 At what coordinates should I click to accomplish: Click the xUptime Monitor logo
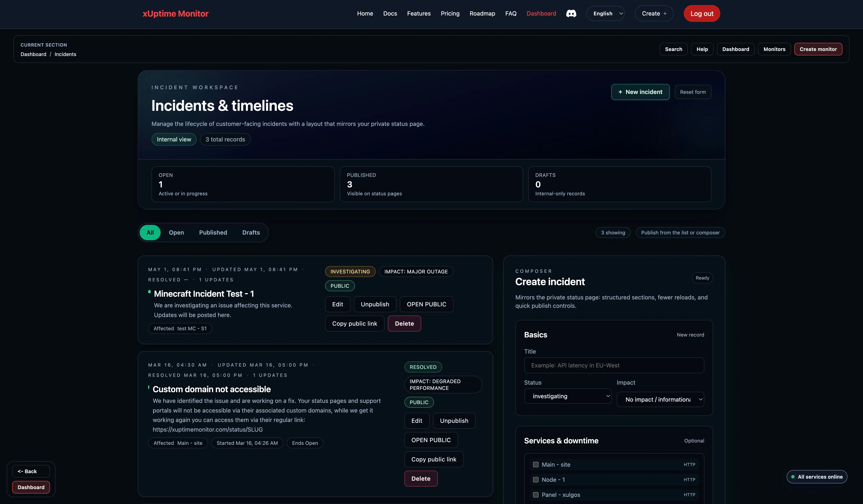pos(175,14)
